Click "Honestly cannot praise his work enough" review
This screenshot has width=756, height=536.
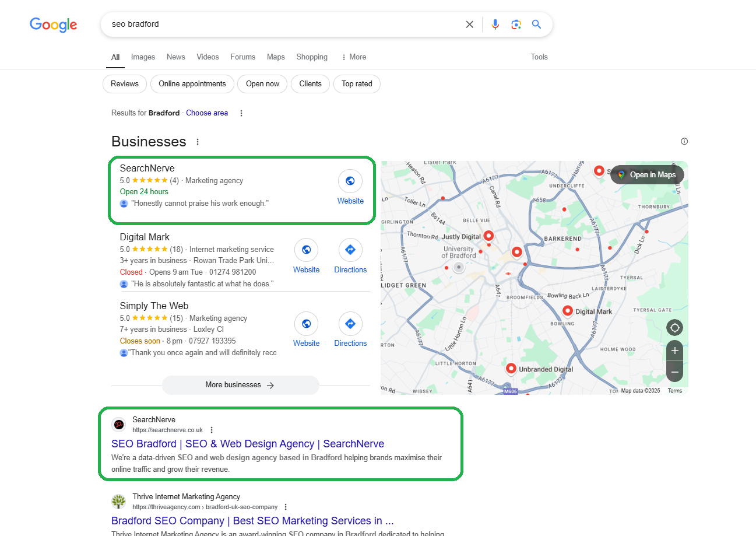click(x=200, y=204)
